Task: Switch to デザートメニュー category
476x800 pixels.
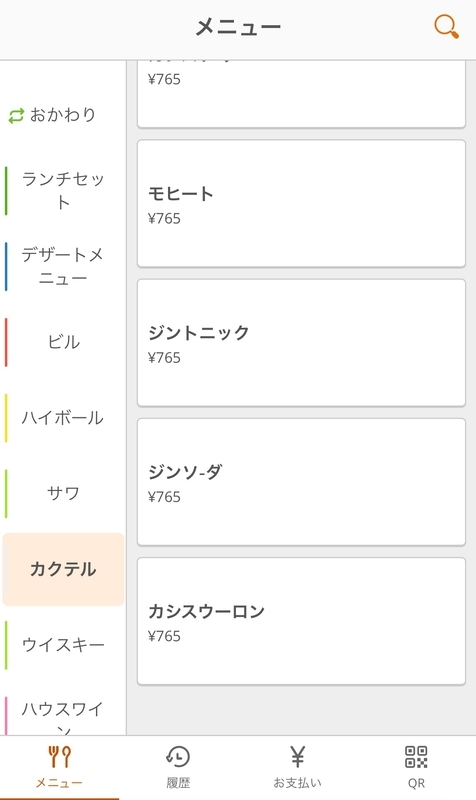Action: click(x=63, y=266)
